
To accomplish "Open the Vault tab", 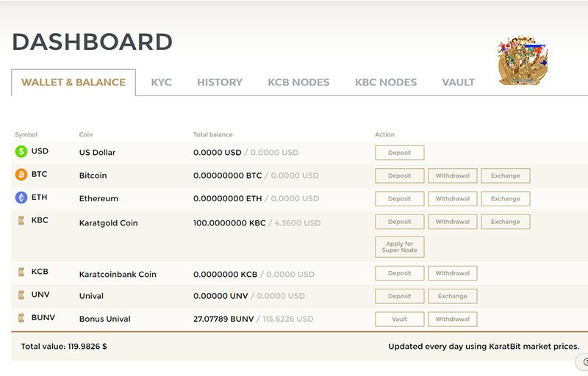I will 458,82.
